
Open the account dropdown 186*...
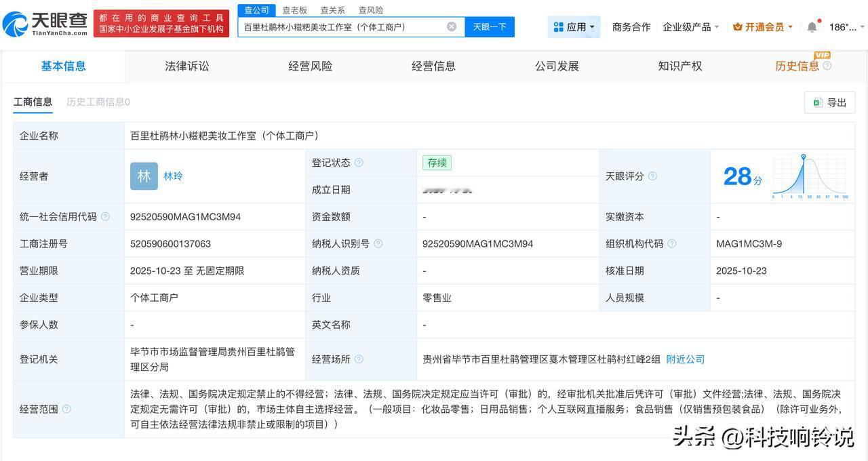(x=847, y=27)
